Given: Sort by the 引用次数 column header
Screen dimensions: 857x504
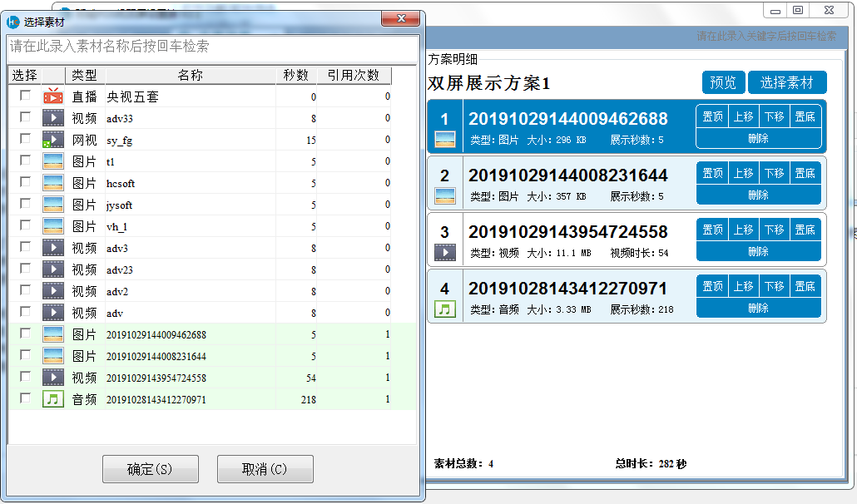Looking at the screenshot, I should 354,76.
